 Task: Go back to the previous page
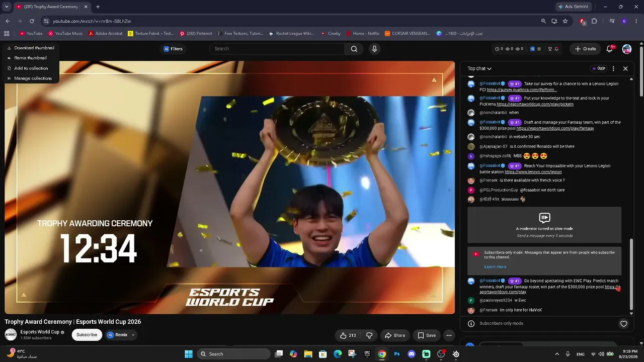(8, 21)
